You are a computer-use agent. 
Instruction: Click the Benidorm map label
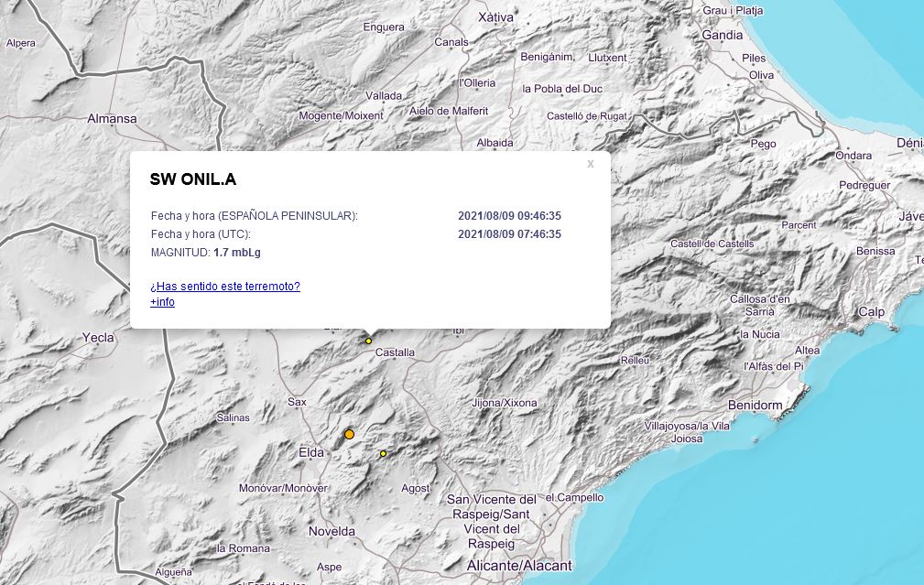click(x=755, y=405)
